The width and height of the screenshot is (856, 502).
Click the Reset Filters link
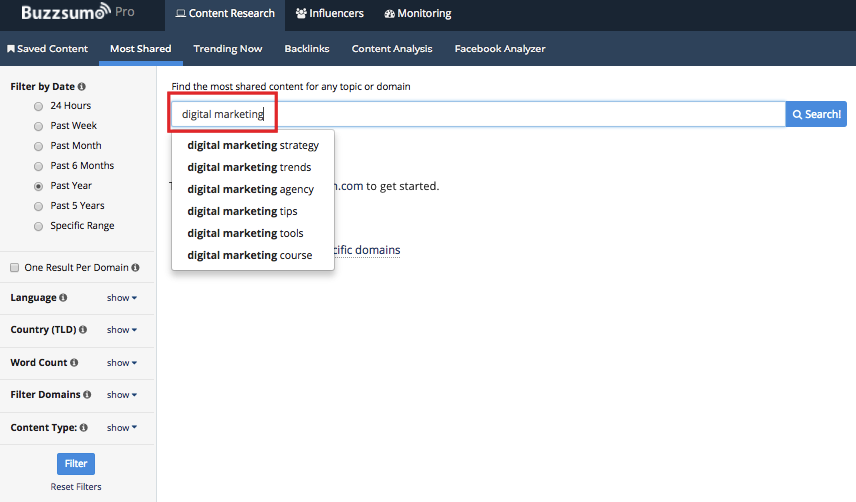click(76, 487)
